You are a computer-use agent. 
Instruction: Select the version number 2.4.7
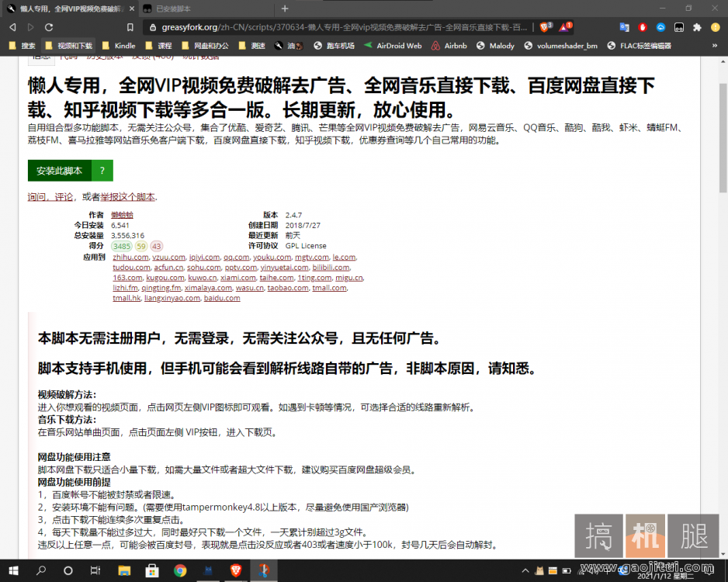(x=293, y=215)
